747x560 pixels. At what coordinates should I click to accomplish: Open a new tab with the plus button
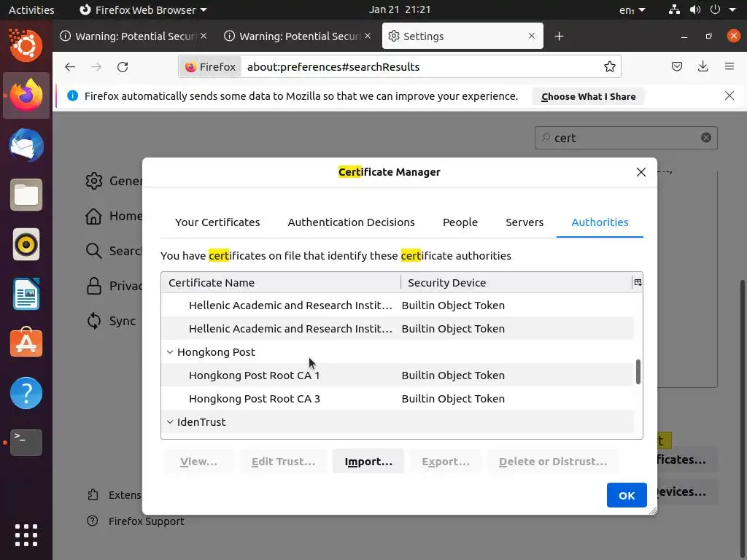coord(560,36)
